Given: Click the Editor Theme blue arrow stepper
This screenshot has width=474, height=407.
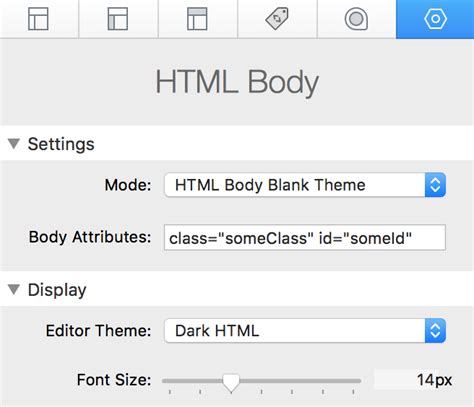Looking at the screenshot, I should tap(435, 331).
